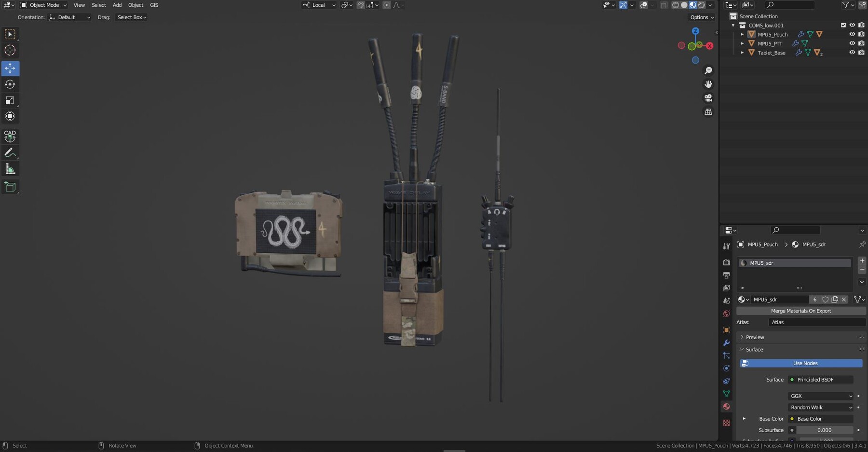Switch to the Texture properties tab
The width and height of the screenshot is (868, 452).
point(727,423)
